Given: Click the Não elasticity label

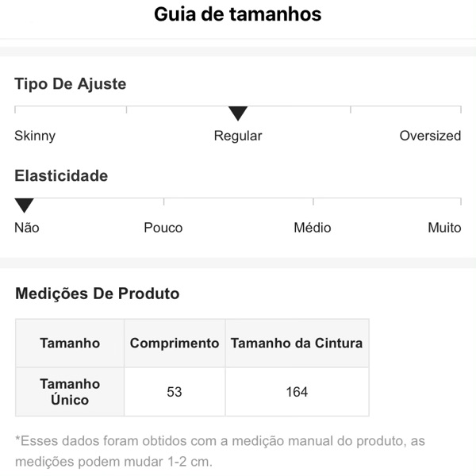Looking at the screenshot, I should pyautogui.click(x=27, y=228).
